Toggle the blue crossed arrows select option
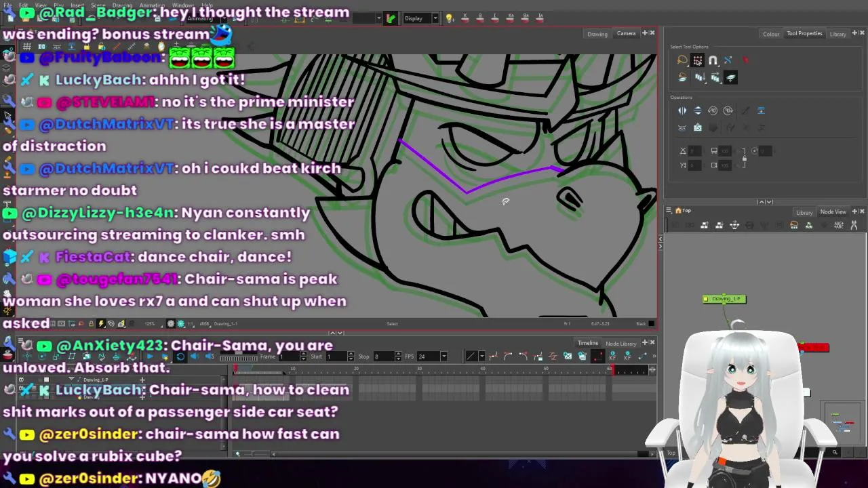 tap(728, 60)
